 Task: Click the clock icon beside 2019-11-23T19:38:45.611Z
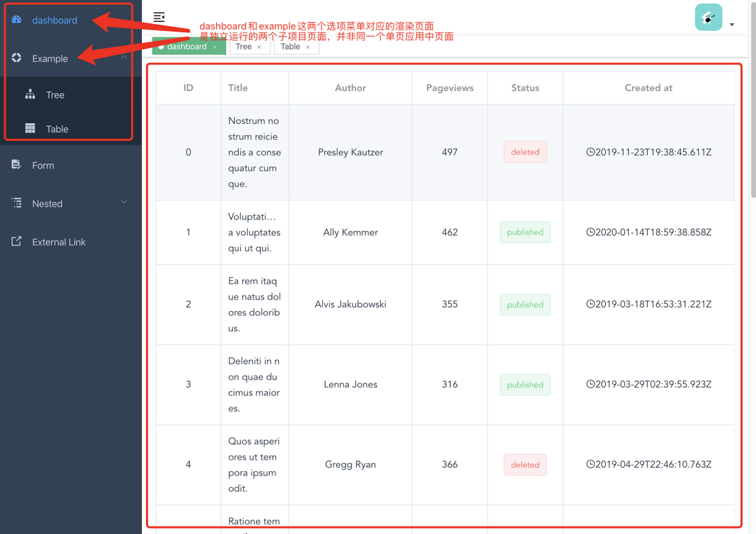pyautogui.click(x=590, y=152)
